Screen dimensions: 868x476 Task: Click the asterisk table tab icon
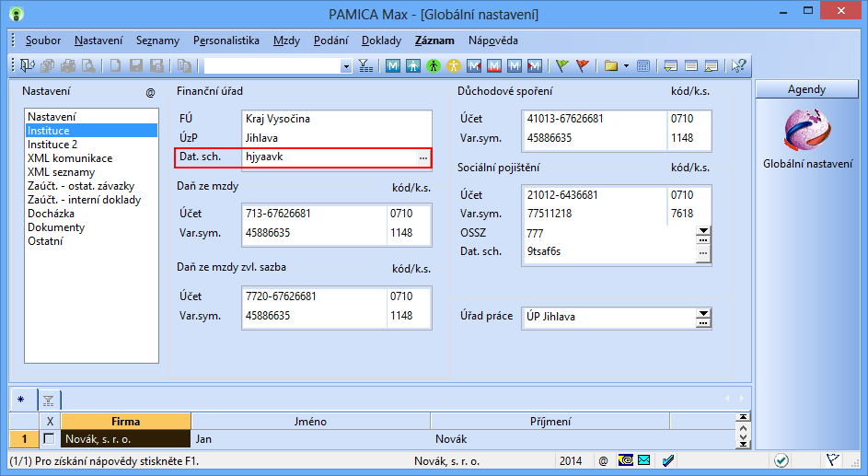coord(21,400)
